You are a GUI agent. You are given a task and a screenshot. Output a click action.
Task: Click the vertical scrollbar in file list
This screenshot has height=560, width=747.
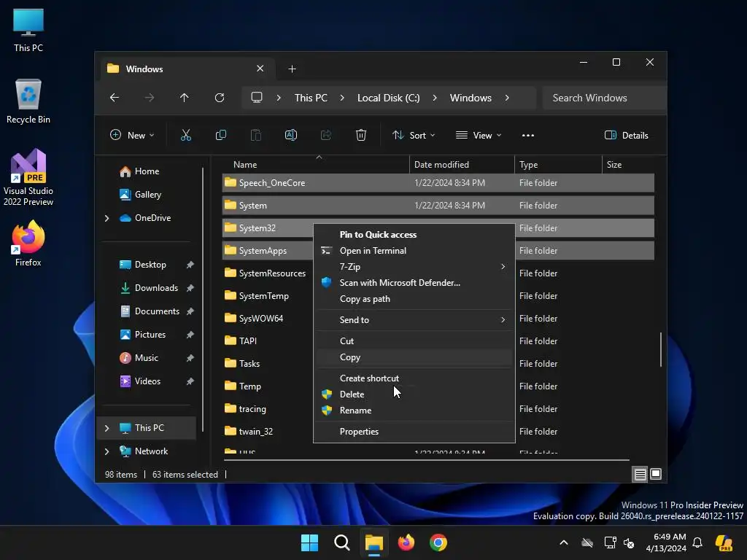tap(660, 349)
